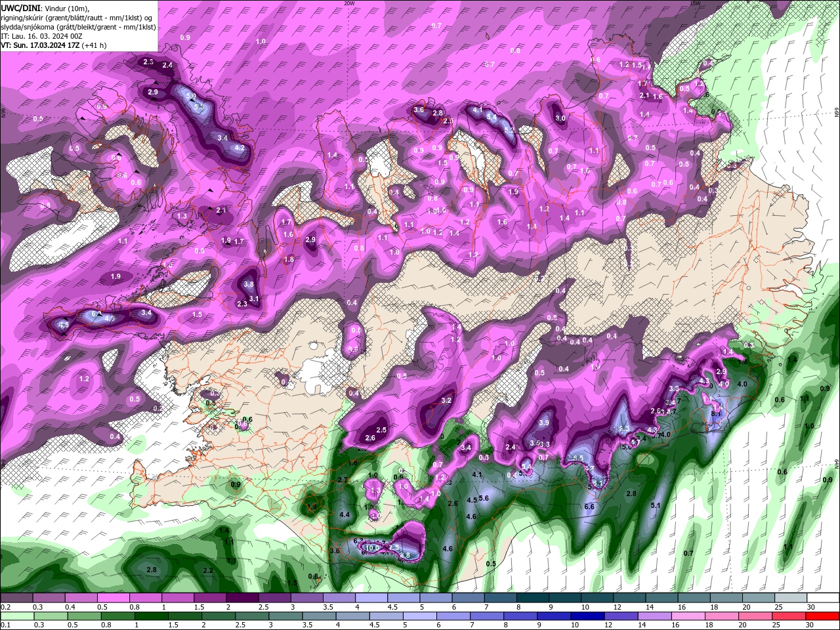Click the VT: Sun. 17.03.2024 17Z line
Viewport: 840px width, 630px height.
click(x=41, y=45)
